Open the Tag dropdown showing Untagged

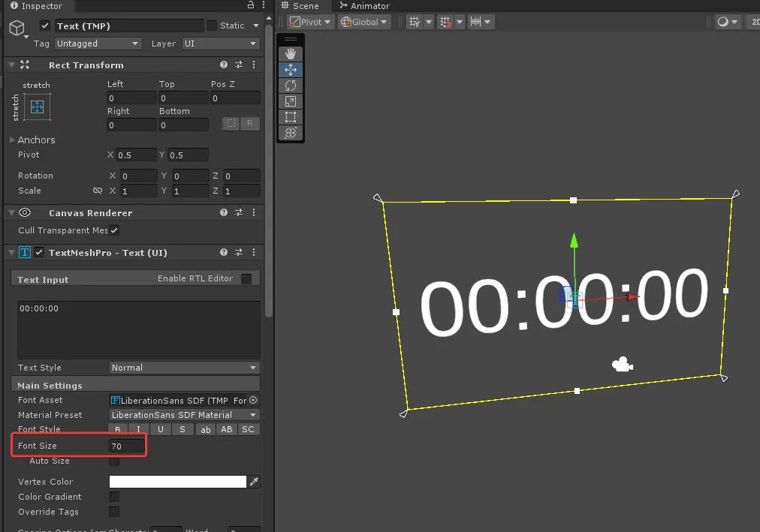[x=98, y=44]
